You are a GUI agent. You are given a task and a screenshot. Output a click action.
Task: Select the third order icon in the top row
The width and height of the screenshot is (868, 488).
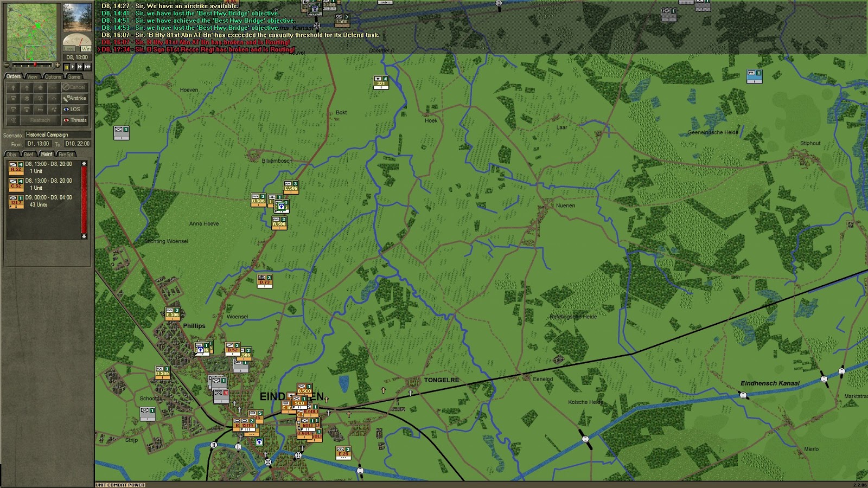pyautogui.click(x=40, y=87)
